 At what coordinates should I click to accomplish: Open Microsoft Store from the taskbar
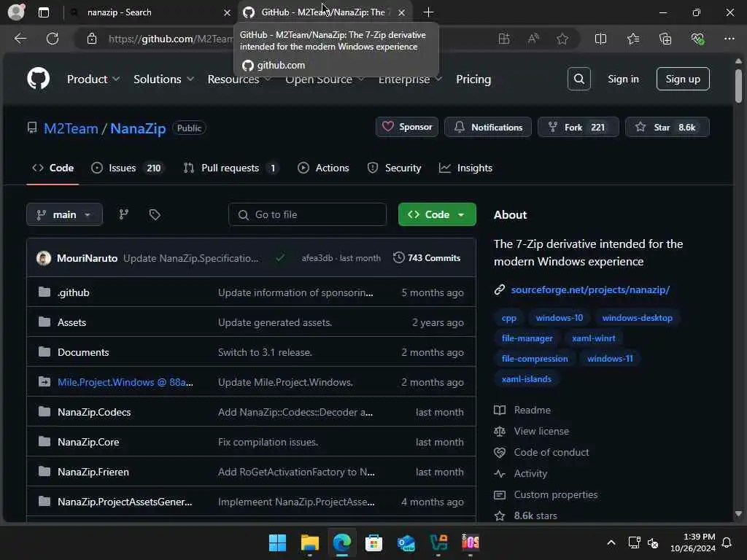tap(373, 542)
